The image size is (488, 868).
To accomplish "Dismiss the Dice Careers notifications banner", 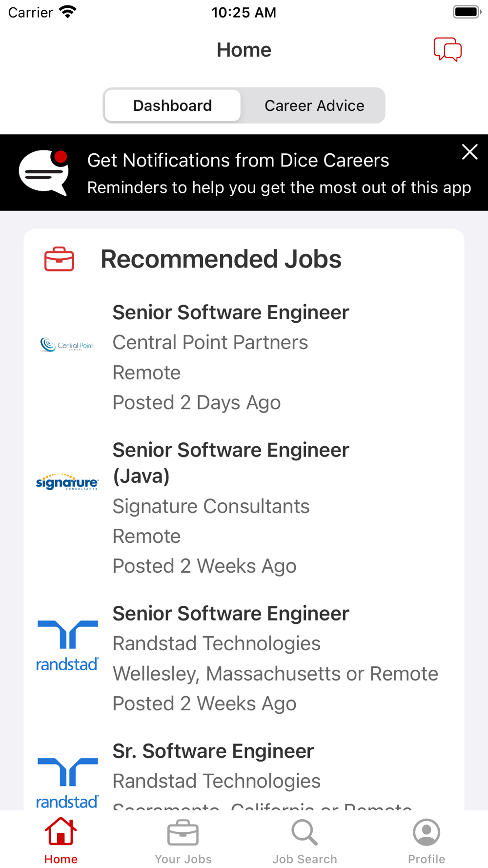I will pyautogui.click(x=469, y=152).
